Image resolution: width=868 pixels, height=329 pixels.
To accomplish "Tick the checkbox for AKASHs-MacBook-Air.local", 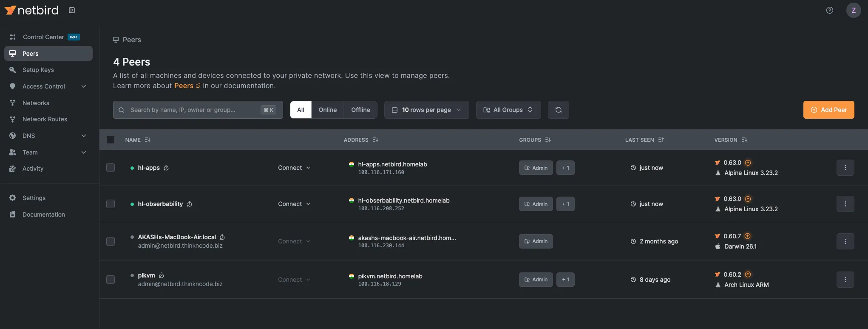I will click(111, 241).
